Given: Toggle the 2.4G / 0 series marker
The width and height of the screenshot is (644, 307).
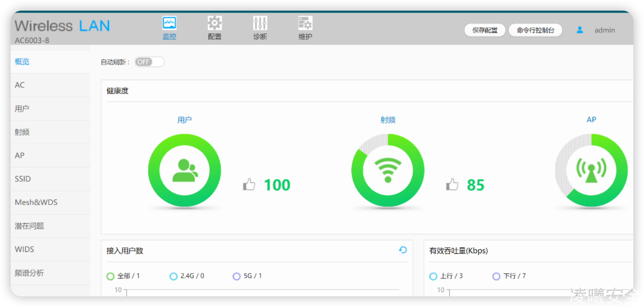Looking at the screenshot, I should coord(173,276).
